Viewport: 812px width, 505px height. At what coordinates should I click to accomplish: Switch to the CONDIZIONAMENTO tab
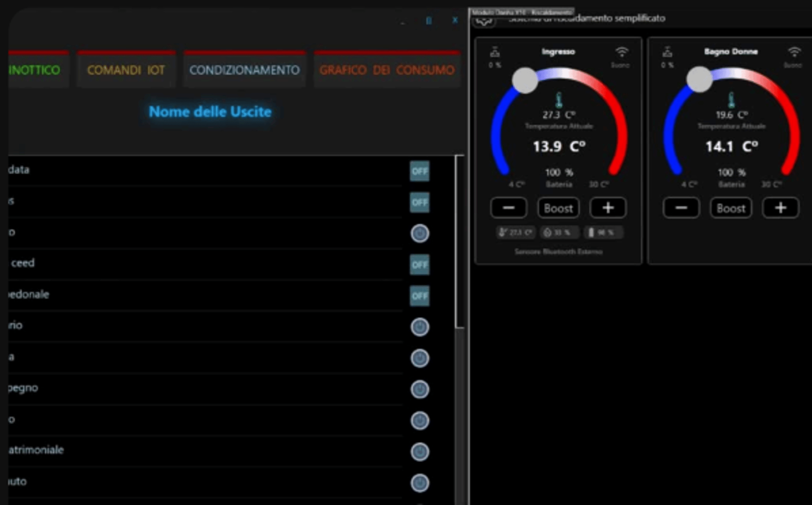point(244,69)
